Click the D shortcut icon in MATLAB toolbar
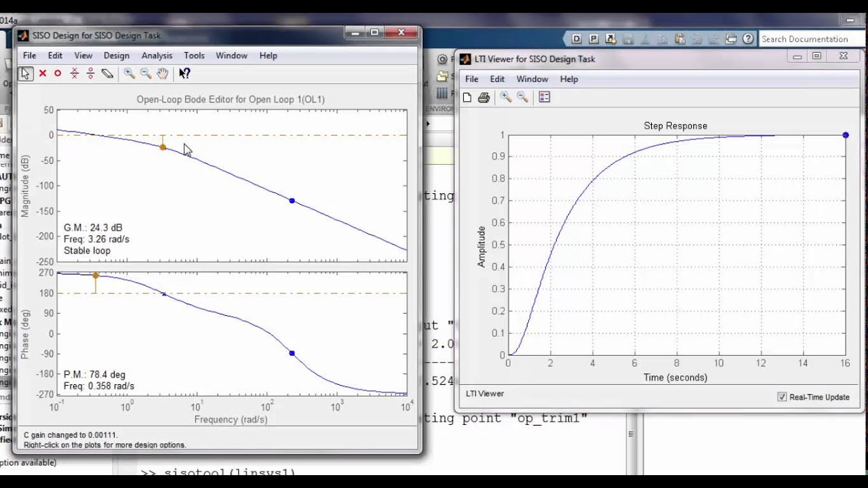The height and width of the screenshot is (488, 868). [x=577, y=39]
